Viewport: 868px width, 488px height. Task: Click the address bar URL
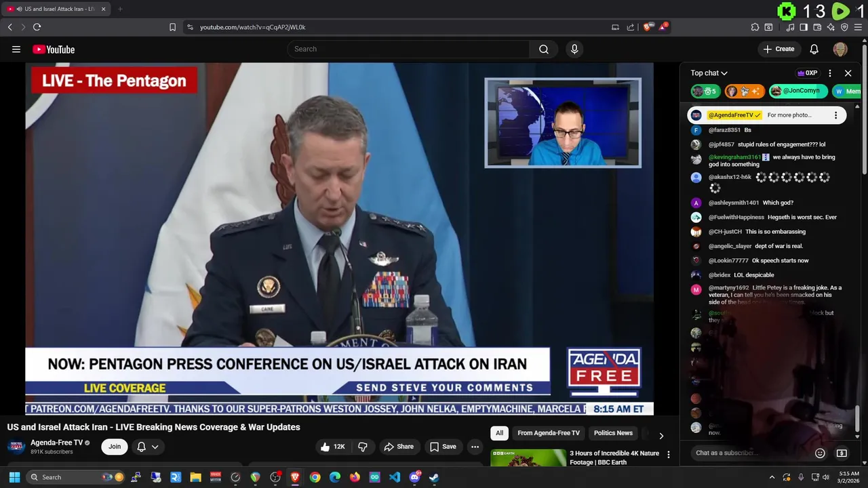[252, 27]
